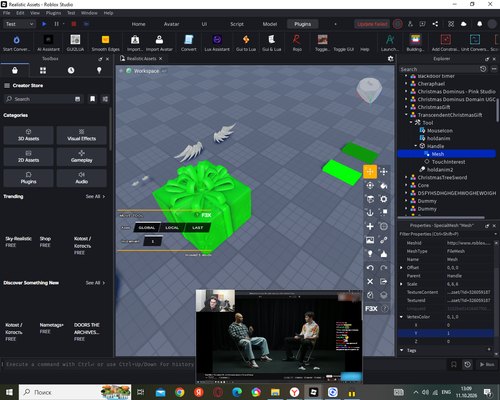Switch to the Toolbox Inventory grid tab
Image resolution: width=500 pixels, height=400 pixels.
coord(43,70)
